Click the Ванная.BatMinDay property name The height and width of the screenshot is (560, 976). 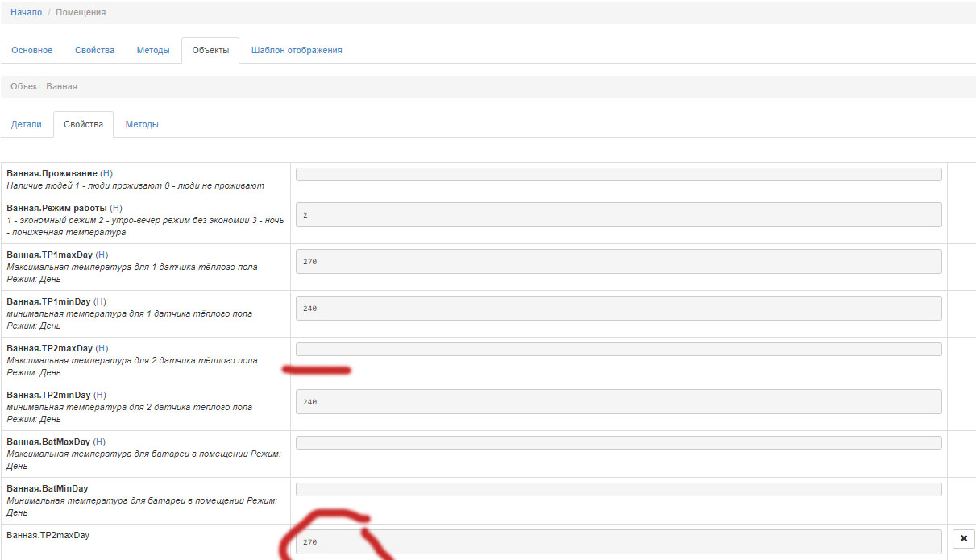pyautogui.click(x=48, y=488)
